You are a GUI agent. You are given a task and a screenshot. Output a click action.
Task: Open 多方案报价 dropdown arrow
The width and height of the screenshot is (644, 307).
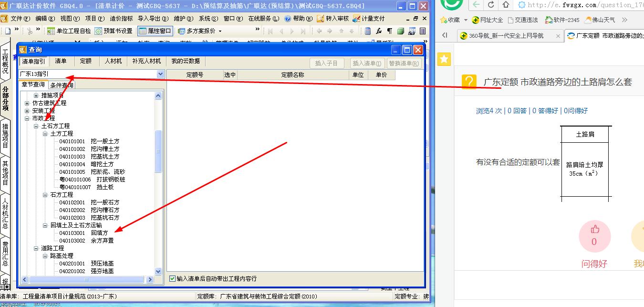tap(220, 31)
